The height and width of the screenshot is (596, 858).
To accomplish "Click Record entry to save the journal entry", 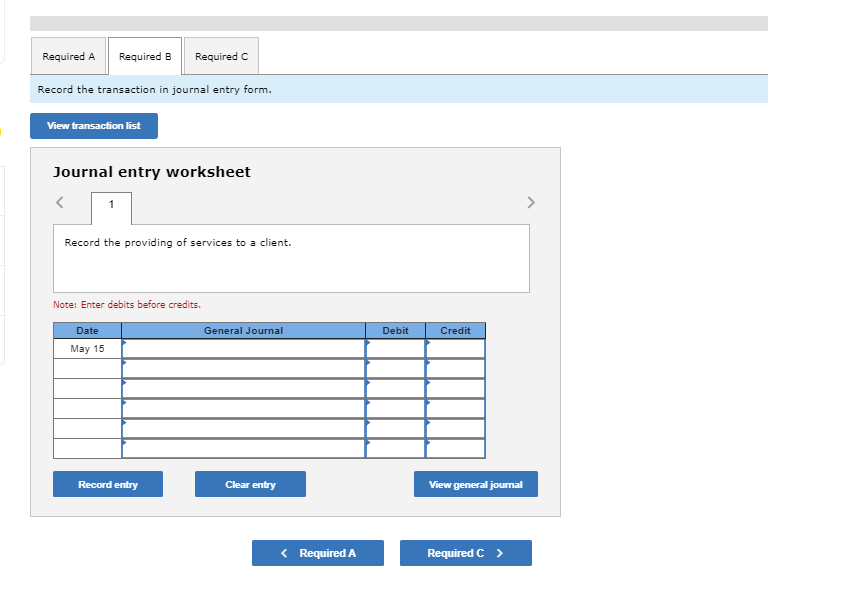I will click(107, 484).
